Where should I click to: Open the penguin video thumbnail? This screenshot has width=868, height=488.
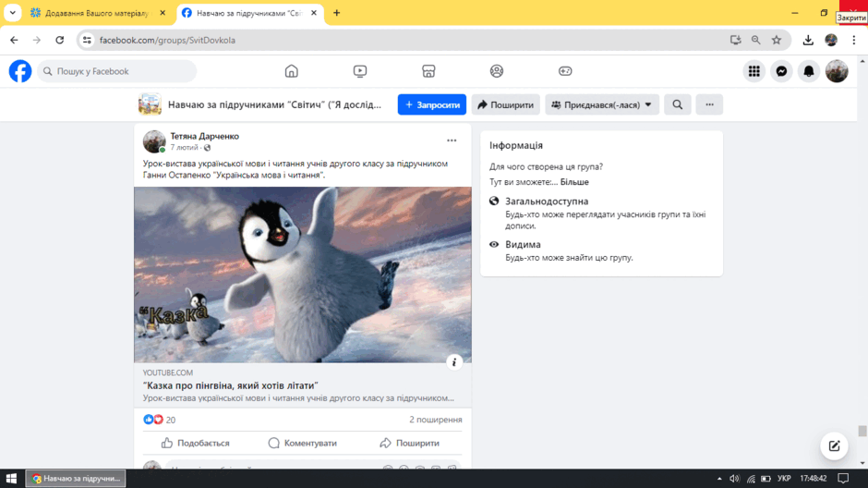(x=302, y=274)
